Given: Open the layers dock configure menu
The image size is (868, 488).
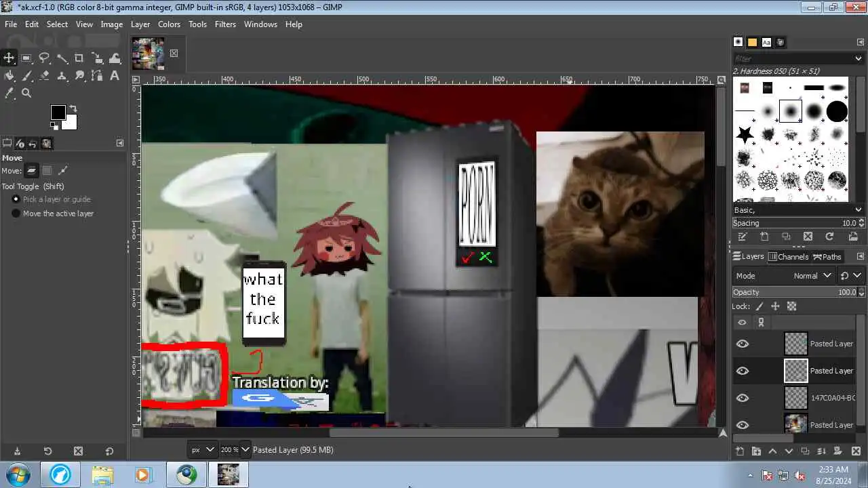Looking at the screenshot, I should click(x=860, y=256).
